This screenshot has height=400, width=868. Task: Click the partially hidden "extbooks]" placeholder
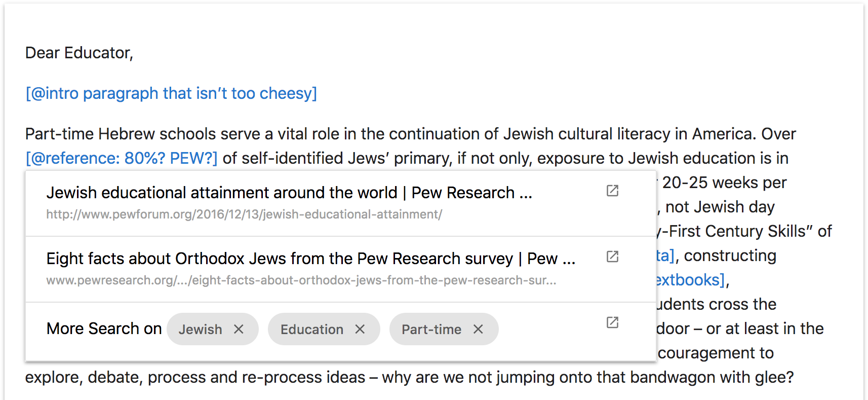click(691, 280)
